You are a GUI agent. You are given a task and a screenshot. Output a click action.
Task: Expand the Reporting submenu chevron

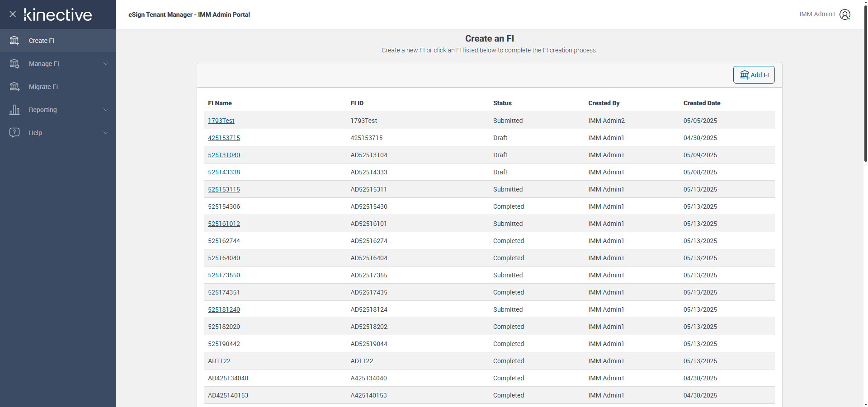(106, 110)
